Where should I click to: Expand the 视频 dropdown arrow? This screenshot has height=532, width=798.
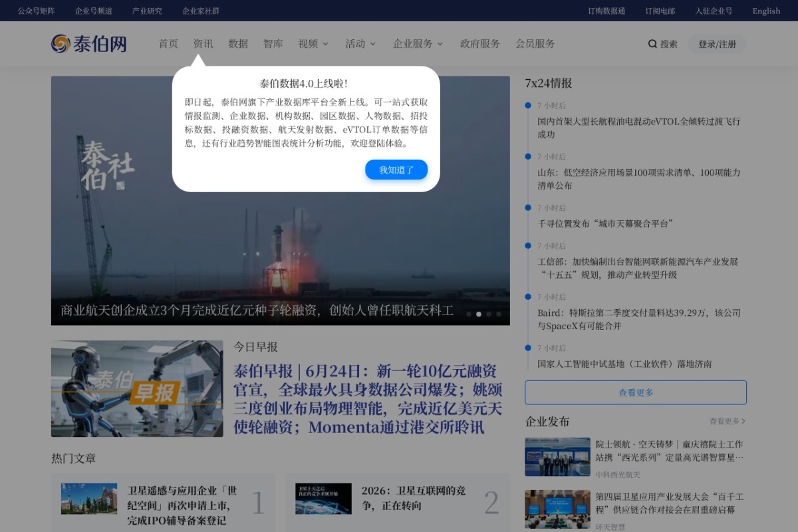(x=325, y=44)
